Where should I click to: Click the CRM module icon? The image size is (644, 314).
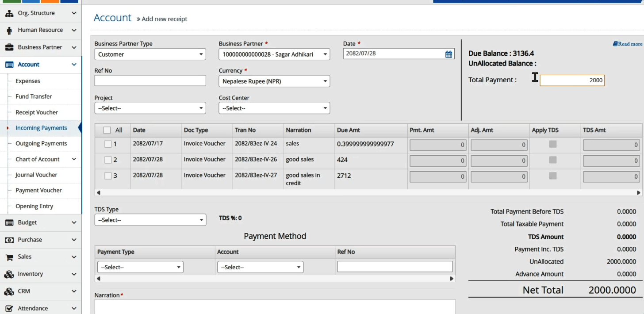(x=9, y=291)
